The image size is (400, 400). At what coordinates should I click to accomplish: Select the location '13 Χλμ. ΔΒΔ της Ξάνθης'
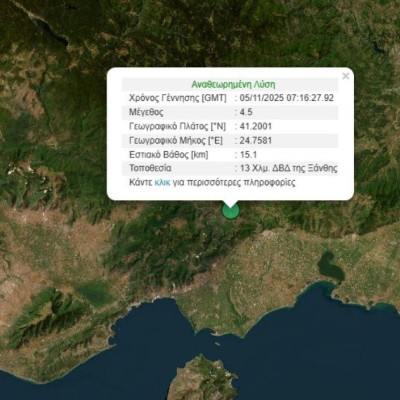289,168
